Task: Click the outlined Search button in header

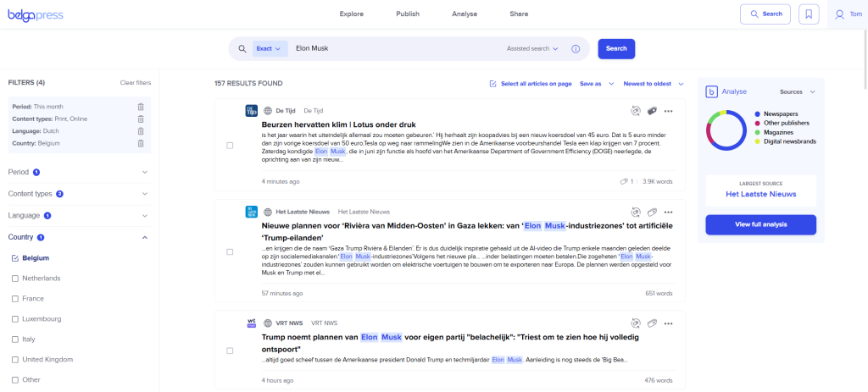Action: [x=765, y=14]
